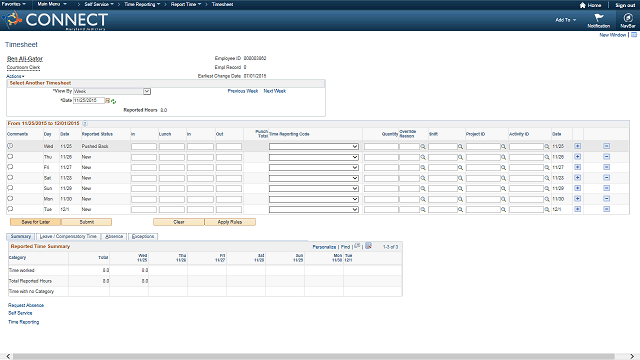Viewport: 640px width, 360px height.
Task: Click the Date input field
Action: [x=89, y=100]
